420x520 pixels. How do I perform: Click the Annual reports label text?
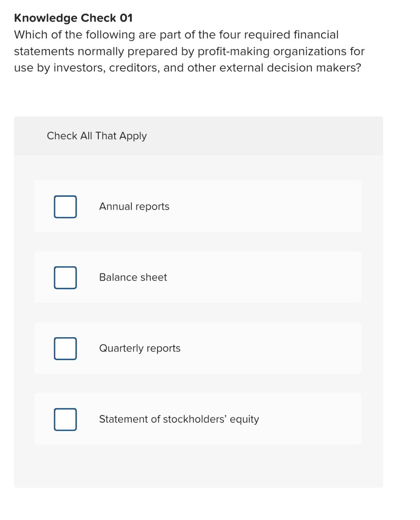134,207
